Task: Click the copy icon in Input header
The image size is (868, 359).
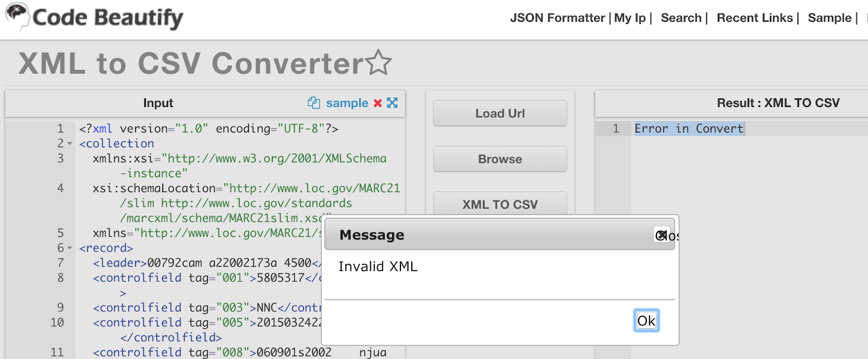Action: pos(314,103)
